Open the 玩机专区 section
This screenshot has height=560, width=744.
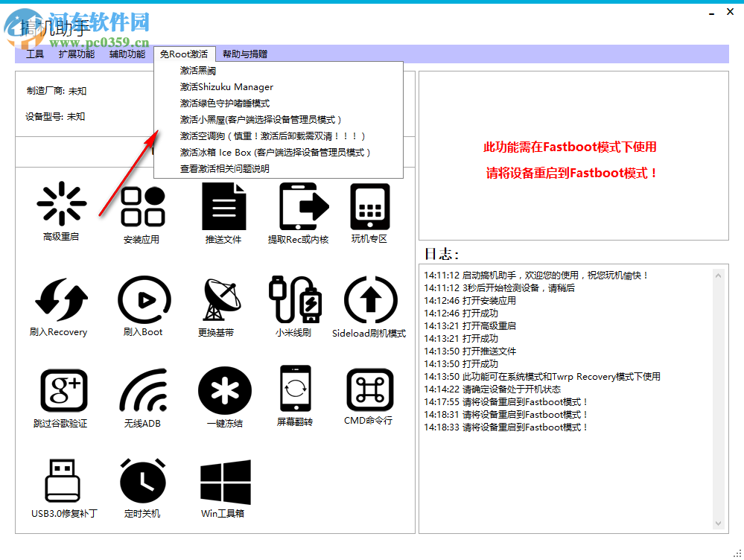coord(369,213)
